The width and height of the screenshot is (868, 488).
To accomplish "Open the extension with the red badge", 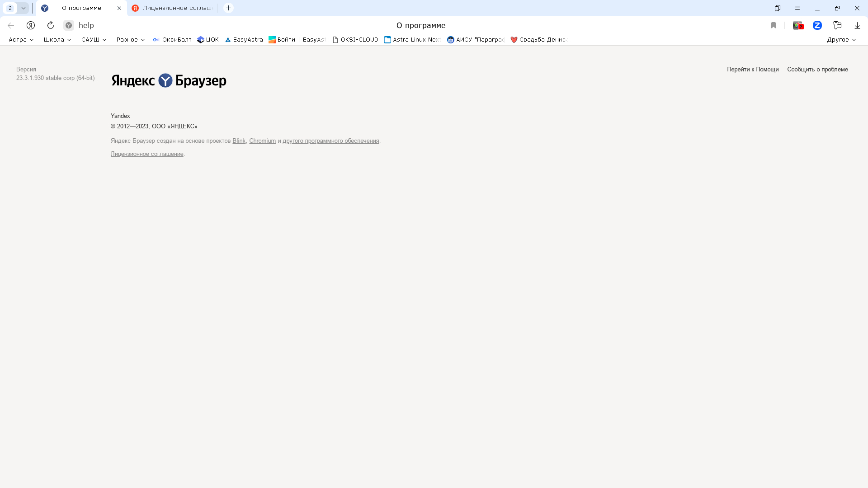I will pyautogui.click(x=798, y=25).
